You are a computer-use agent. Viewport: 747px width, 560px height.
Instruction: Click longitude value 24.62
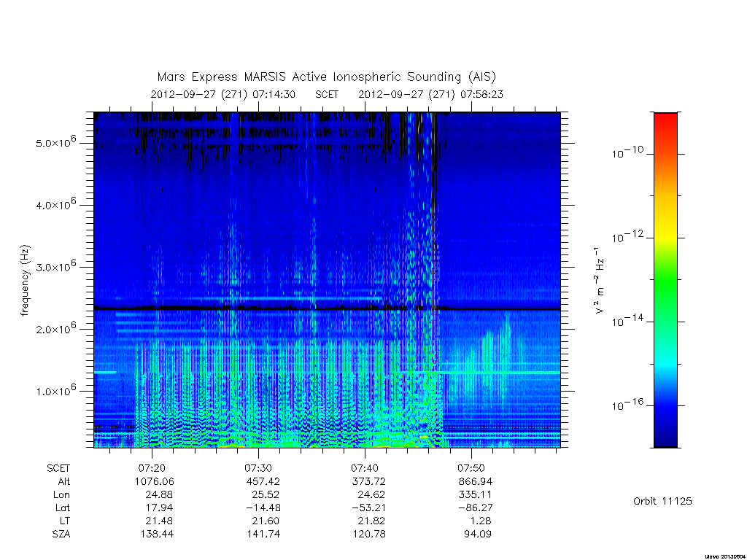[371, 495]
